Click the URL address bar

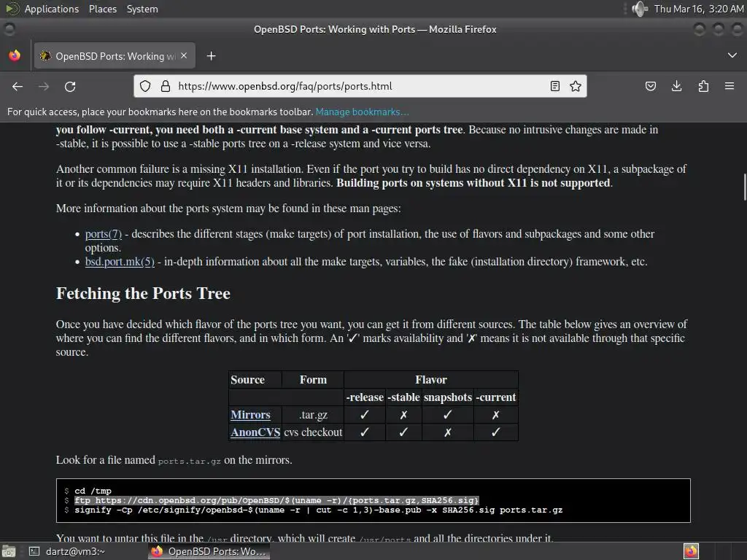(x=360, y=86)
